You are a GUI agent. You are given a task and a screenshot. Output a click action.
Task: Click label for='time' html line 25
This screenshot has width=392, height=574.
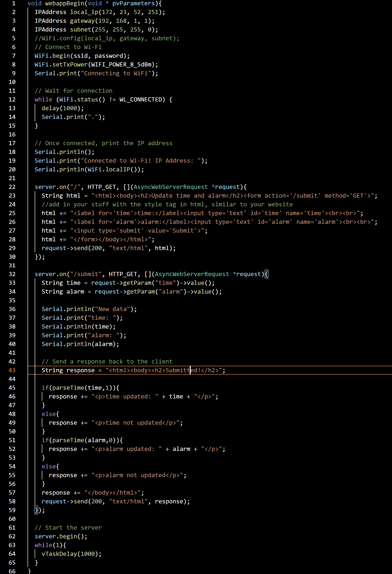pos(202,213)
